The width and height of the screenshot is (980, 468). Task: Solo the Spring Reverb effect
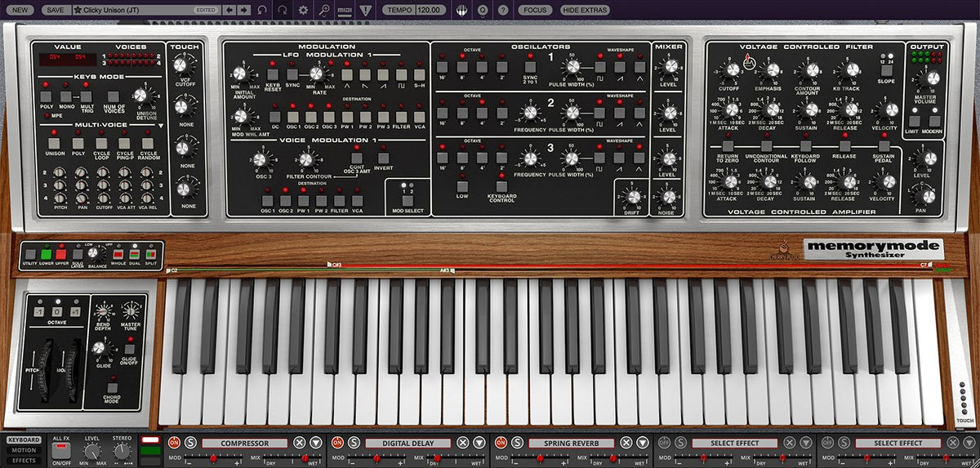tap(517, 443)
